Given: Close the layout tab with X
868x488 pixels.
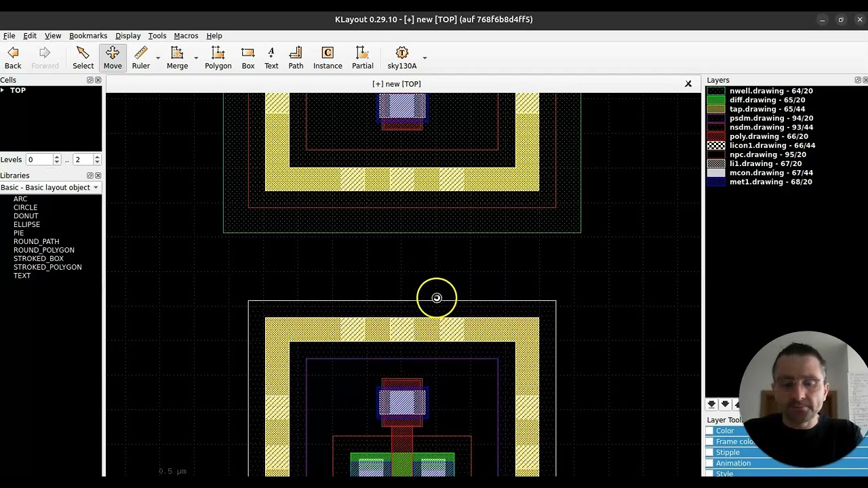Looking at the screenshot, I should pos(688,84).
